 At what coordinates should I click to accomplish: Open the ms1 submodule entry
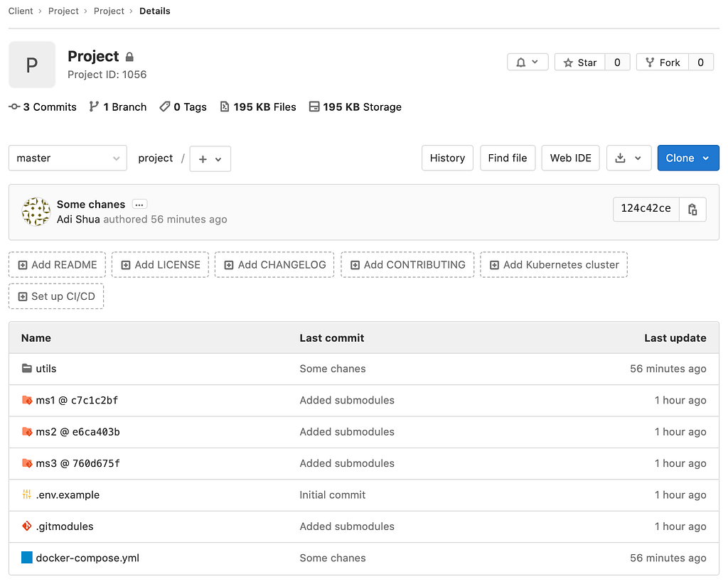coord(77,400)
